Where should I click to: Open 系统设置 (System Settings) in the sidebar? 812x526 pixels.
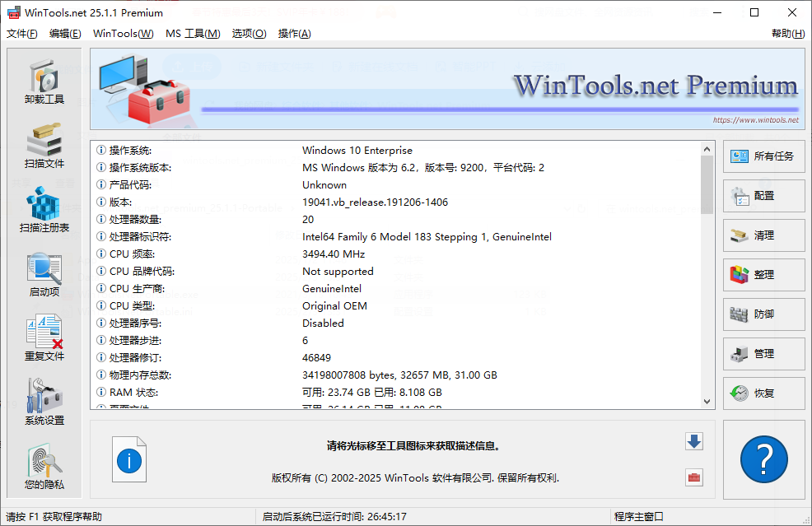[x=43, y=403]
